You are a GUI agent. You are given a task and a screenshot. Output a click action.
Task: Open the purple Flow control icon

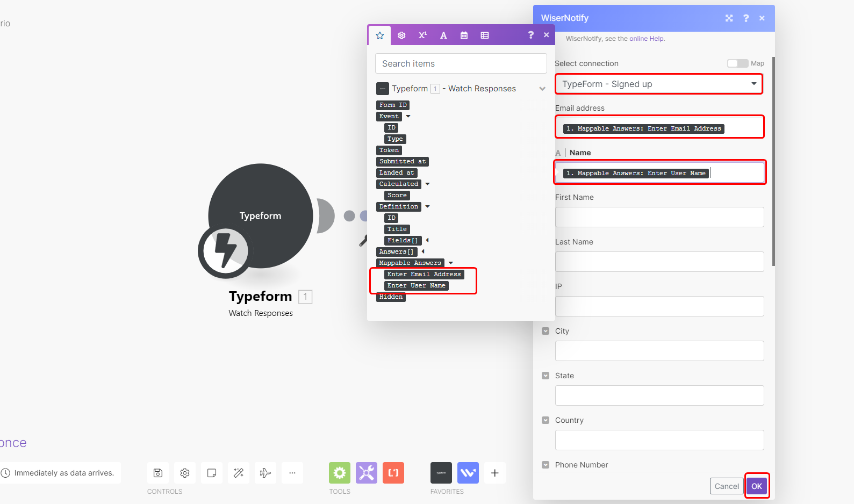tap(367, 473)
